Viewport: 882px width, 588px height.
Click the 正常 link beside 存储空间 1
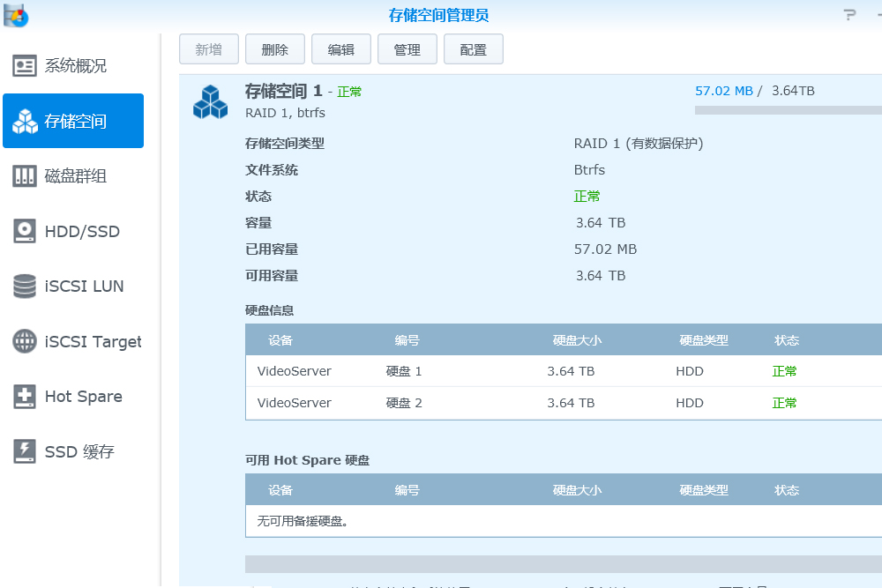pos(349,91)
